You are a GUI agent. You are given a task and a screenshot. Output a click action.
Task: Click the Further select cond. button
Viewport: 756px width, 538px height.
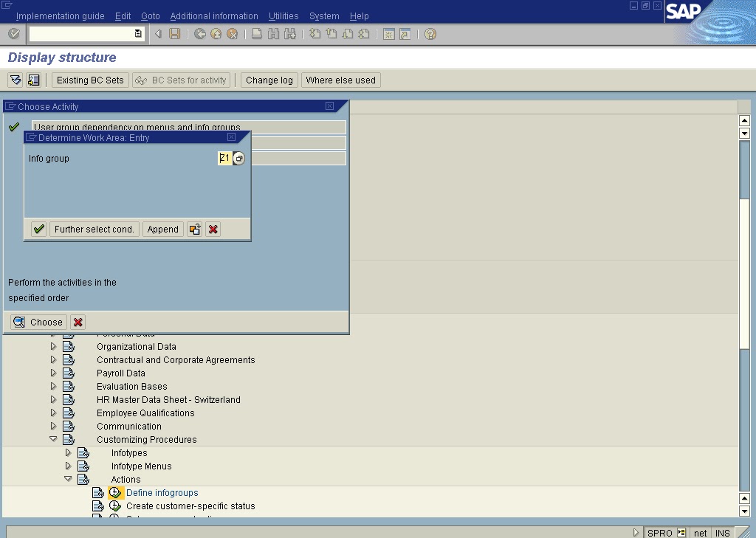(94, 229)
